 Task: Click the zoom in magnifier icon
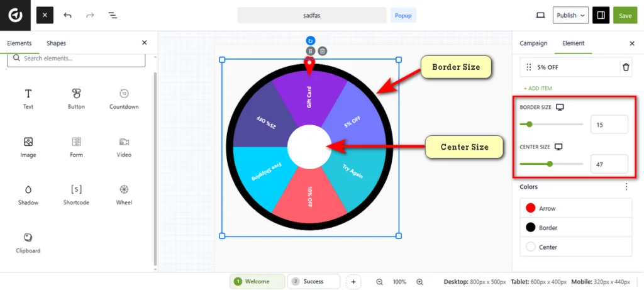pos(419,282)
